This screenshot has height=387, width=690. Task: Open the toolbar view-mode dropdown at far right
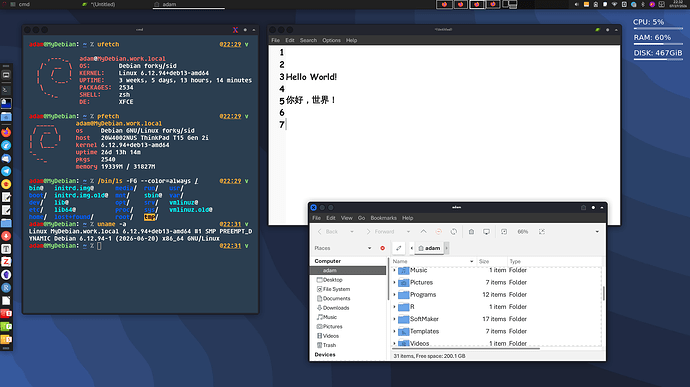pyautogui.click(x=597, y=232)
